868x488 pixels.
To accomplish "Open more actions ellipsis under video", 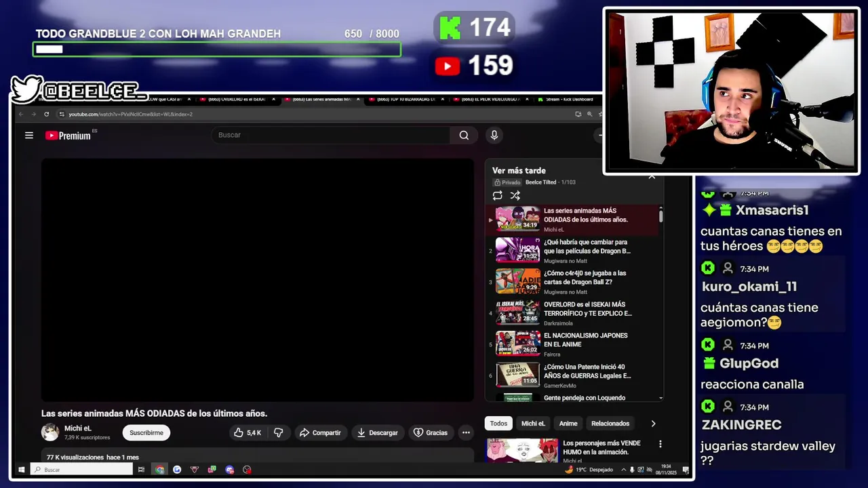I will click(466, 432).
